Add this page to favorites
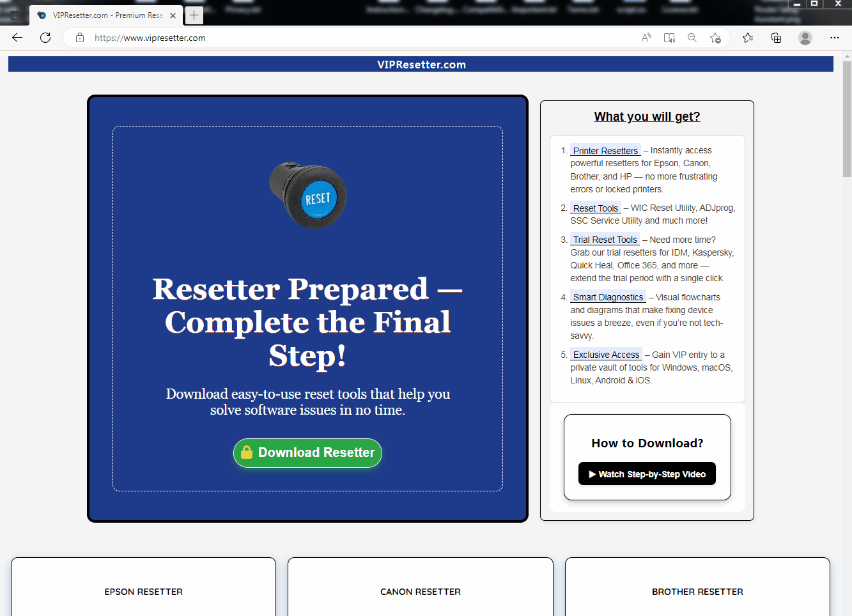852x616 pixels. (x=716, y=38)
